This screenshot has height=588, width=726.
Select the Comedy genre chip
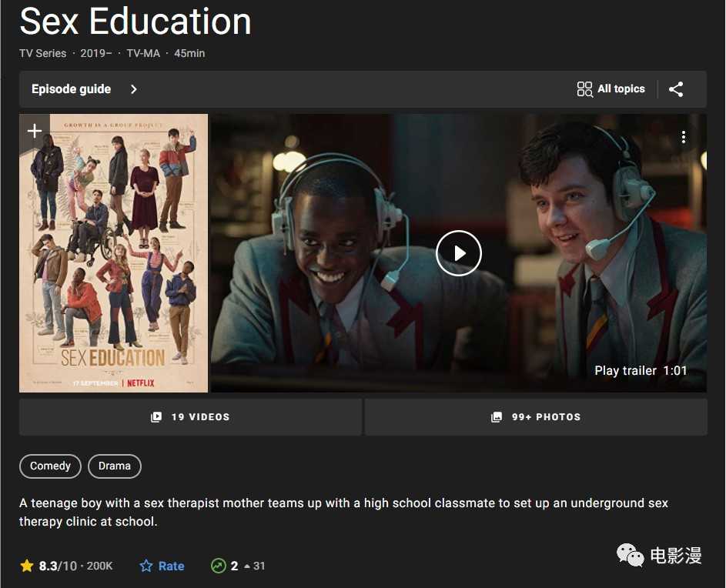(51, 466)
